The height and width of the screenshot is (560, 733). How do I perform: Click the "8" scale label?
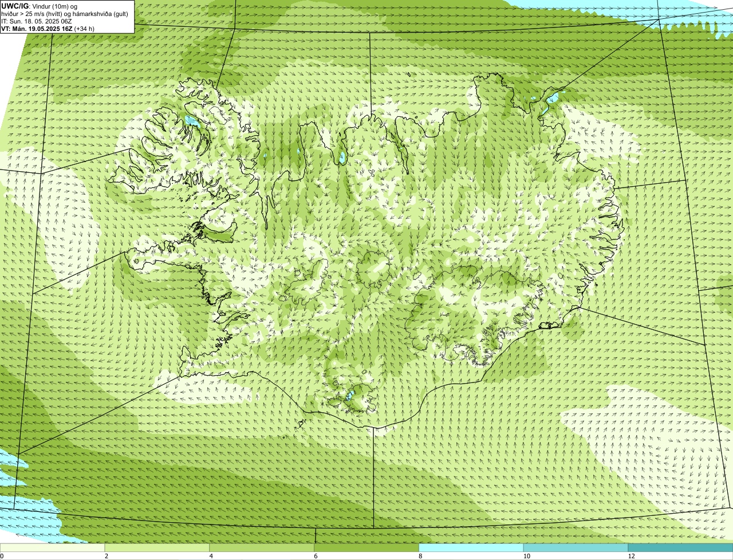420,556
